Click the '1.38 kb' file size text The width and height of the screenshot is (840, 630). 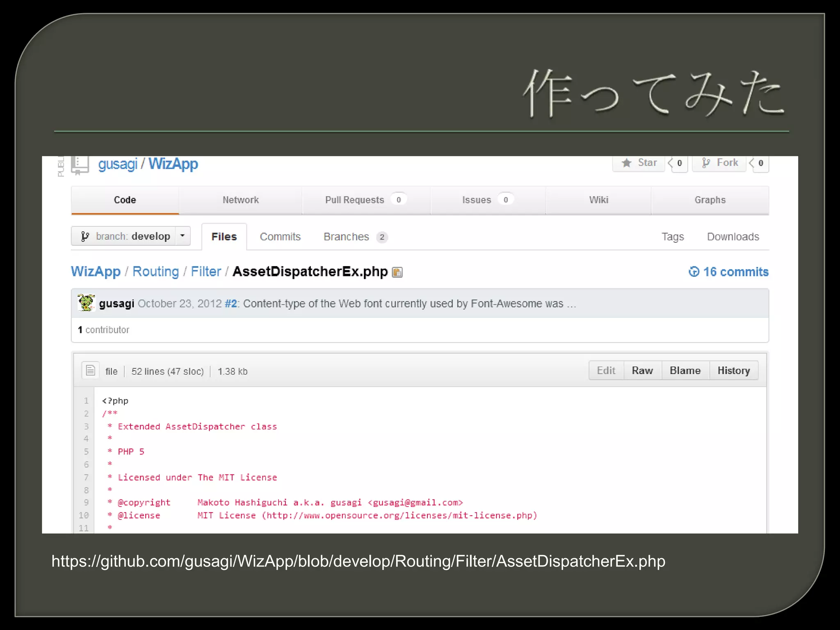tap(233, 372)
